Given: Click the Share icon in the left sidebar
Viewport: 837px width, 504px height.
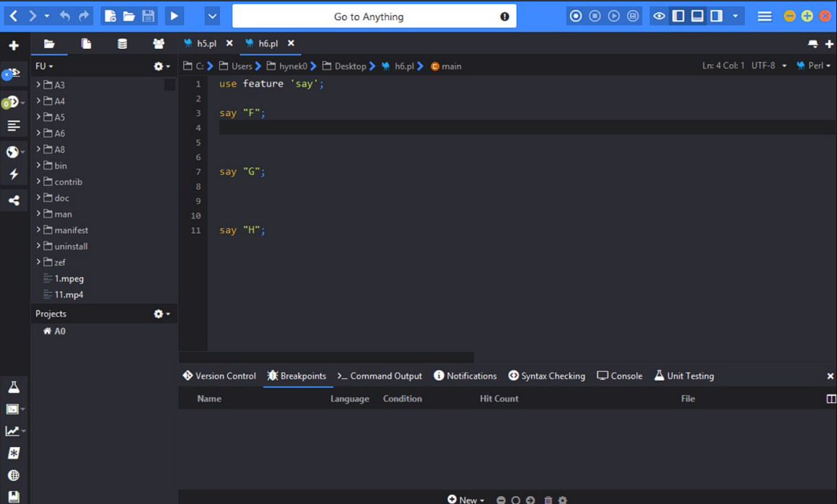Looking at the screenshot, I should tap(14, 200).
